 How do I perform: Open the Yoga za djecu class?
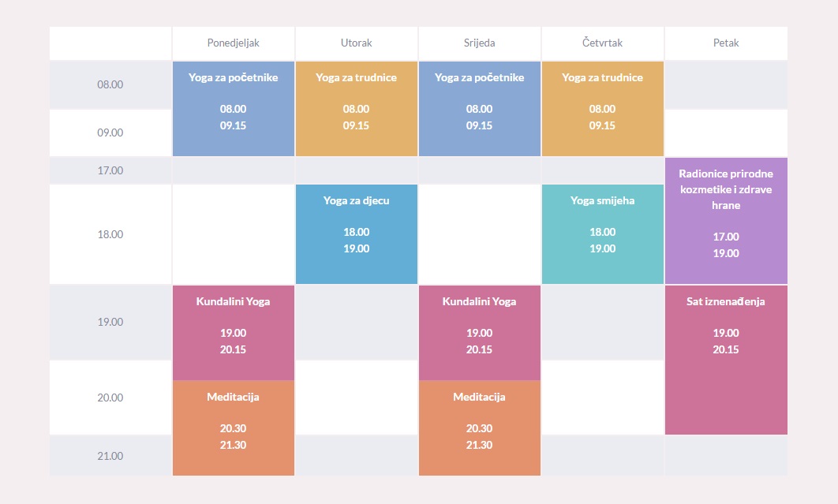click(357, 234)
